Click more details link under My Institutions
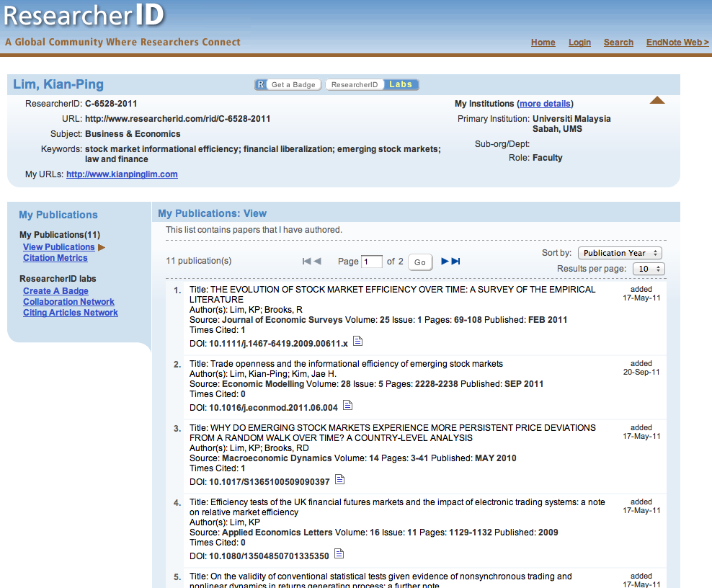The image size is (712, 588). (x=545, y=104)
